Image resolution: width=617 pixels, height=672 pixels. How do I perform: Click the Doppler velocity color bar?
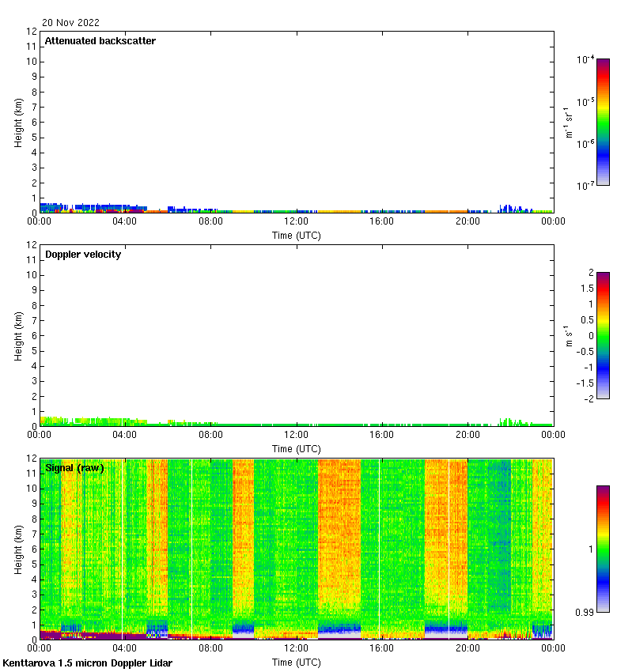click(603, 335)
